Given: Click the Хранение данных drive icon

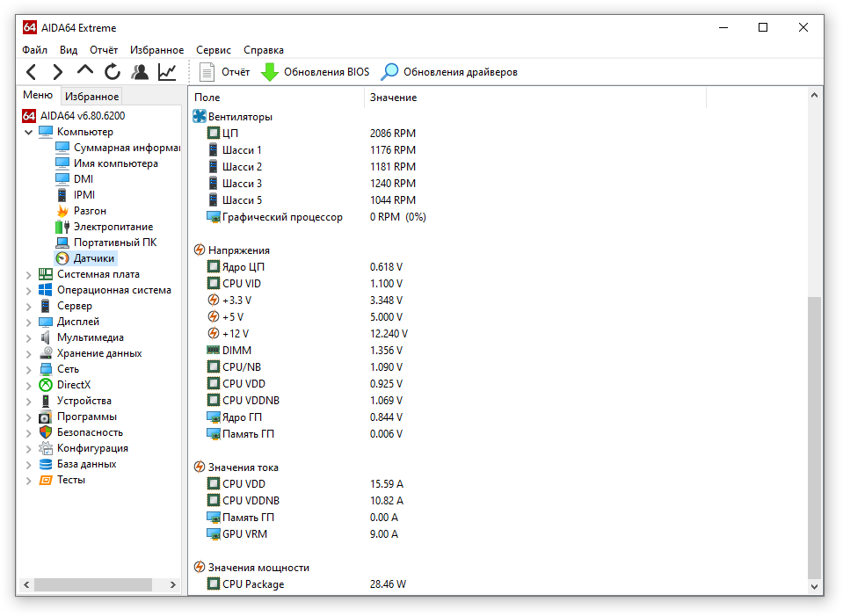Looking at the screenshot, I should pyautogui.click(x=45, y=353).
